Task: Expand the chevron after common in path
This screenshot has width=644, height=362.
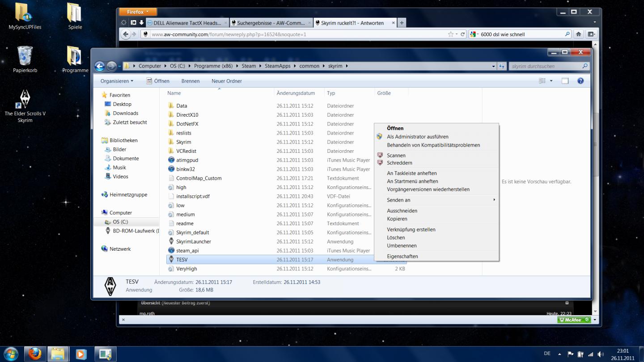Action: pos(324,66)
